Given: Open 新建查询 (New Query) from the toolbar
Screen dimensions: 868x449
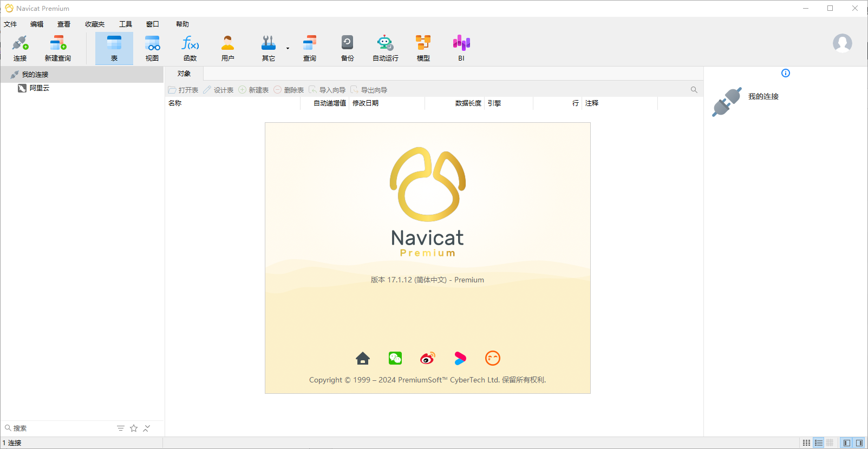Looking at the screenshot, I should click(58, 48).
